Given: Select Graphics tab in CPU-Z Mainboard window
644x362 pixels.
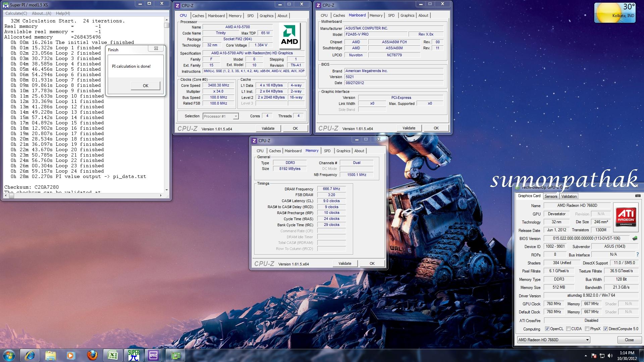Looking at the screenshot, I should coord(407,15).
